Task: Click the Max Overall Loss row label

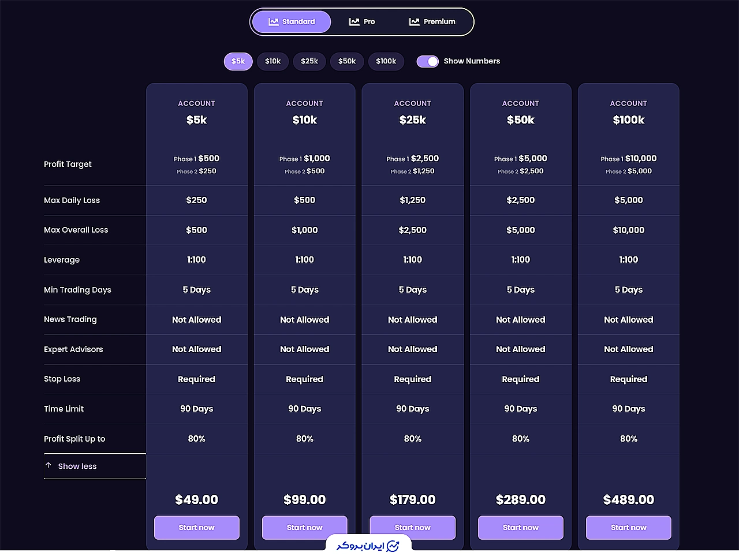Action: pyautogui.click(x=76, y=230)
